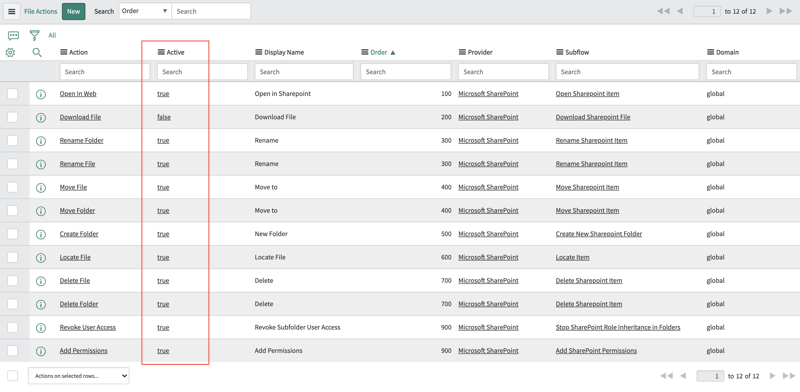The height and width of the screenshot is (392, 800).
Task: Sort by the Order column header
Action: (x=379, y=52)
